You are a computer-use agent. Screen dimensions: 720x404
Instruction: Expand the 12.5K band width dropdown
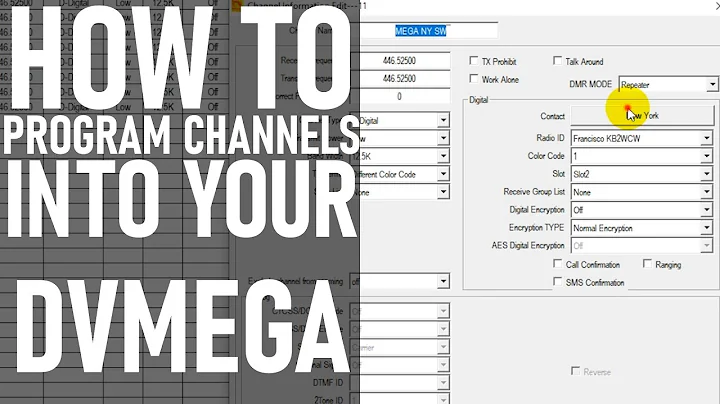coord(399,156)
